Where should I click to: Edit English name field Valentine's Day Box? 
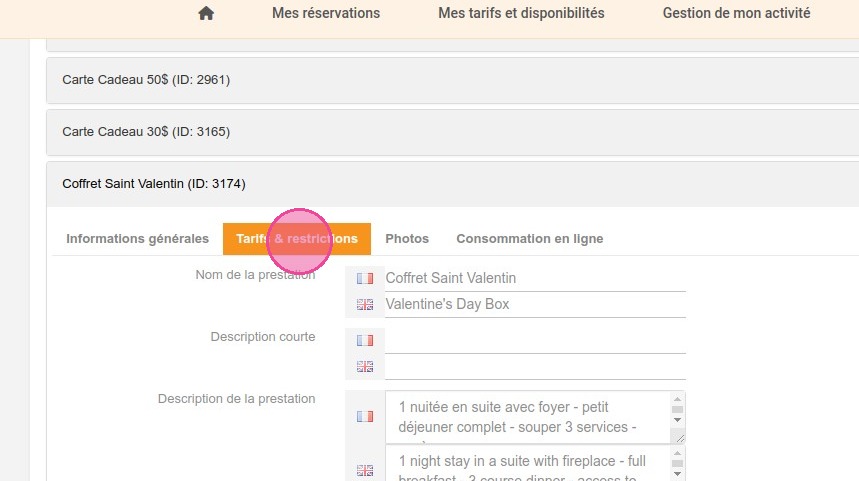pos(535,305)
